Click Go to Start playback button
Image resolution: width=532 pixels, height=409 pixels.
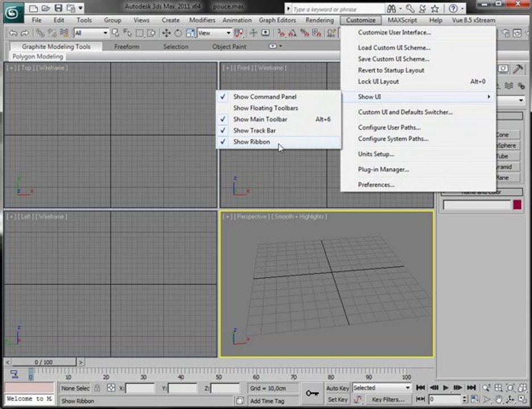(421, 387)
